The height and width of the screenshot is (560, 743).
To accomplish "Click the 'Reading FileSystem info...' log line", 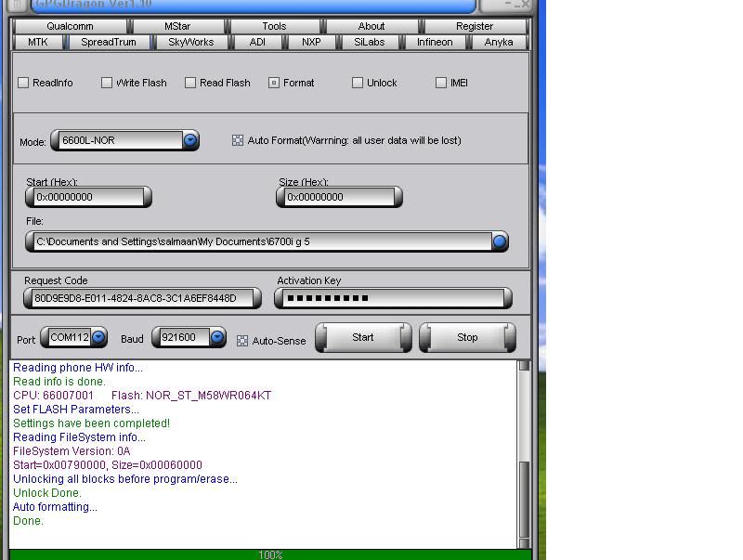I will (79, 437).
